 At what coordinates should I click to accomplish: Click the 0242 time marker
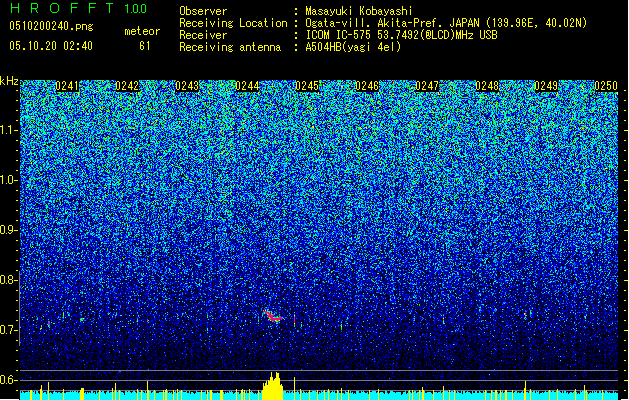tap(127, 86)
